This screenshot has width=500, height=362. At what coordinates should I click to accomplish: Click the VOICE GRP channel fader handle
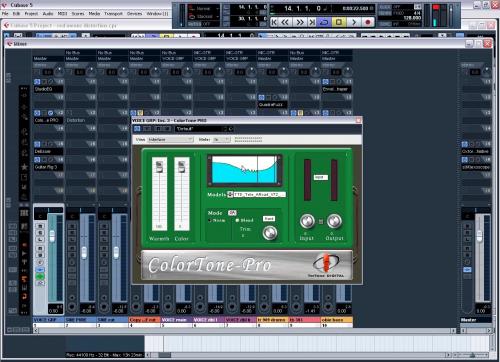click(x=52, y=236)
